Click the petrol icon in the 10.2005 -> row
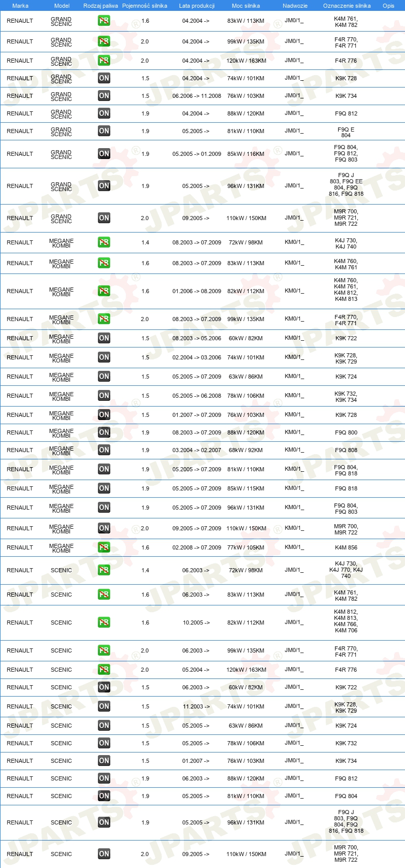Image resolution: width=405 pixels, height=868 pixels. (104, 623)
